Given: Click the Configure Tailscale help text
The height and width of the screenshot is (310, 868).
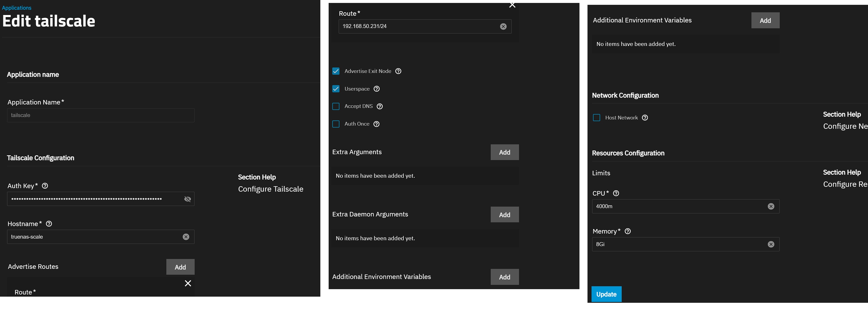Looking at the screenshot, I should (271, 189).
